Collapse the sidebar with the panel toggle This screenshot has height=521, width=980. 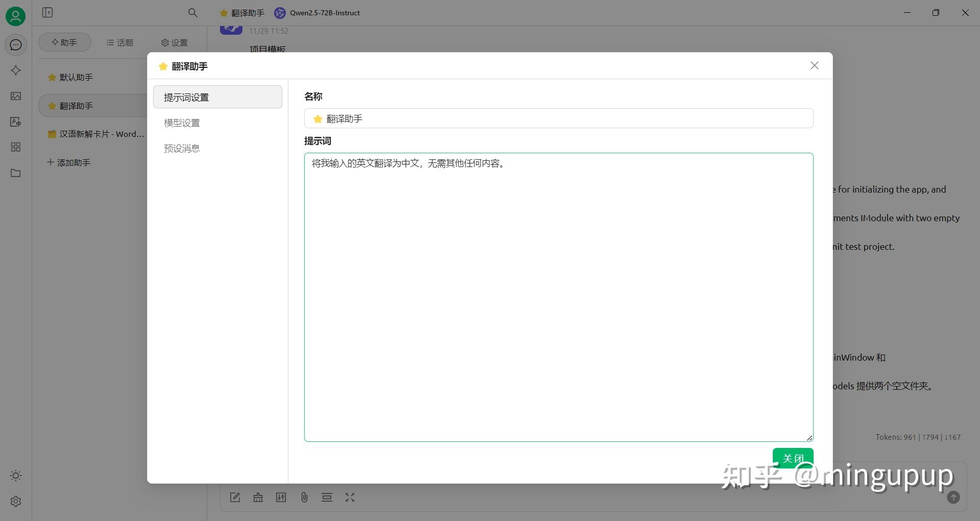47,12
